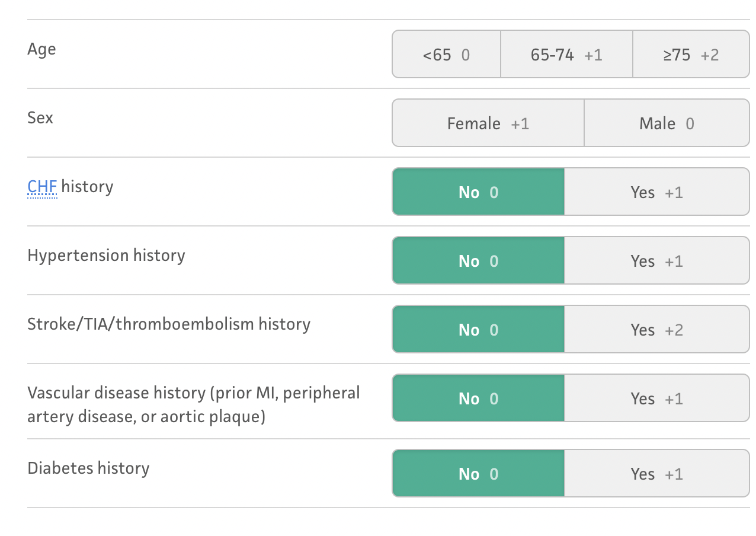Click the Stroke/TIA/thromboembolism history label
This screenshot has height=536, width=756.
pos(169,324)
